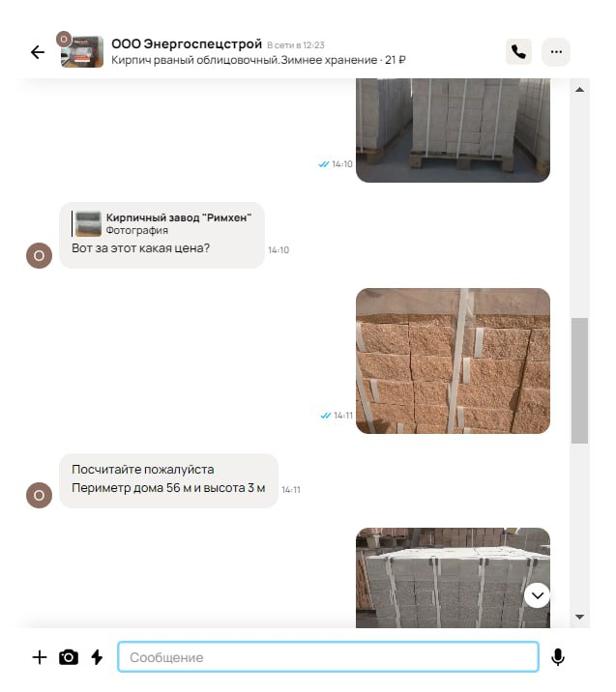Call the seller with phone icon
This screenshot has width=616, height=692.
pos(518,52)
